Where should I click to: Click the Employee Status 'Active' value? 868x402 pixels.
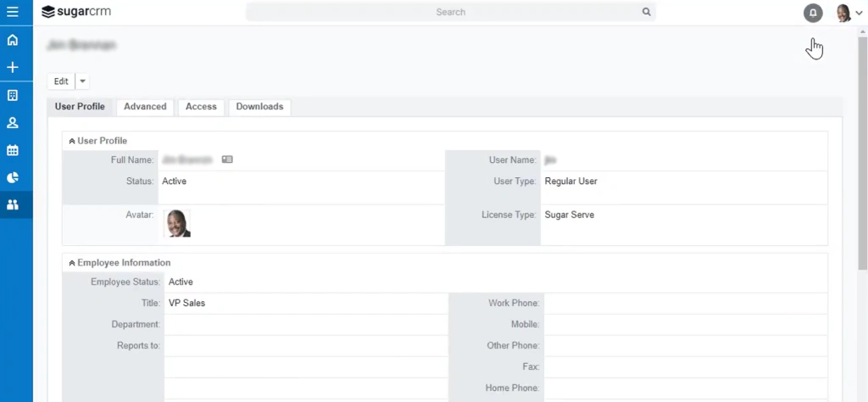click(x=181, y=282)
